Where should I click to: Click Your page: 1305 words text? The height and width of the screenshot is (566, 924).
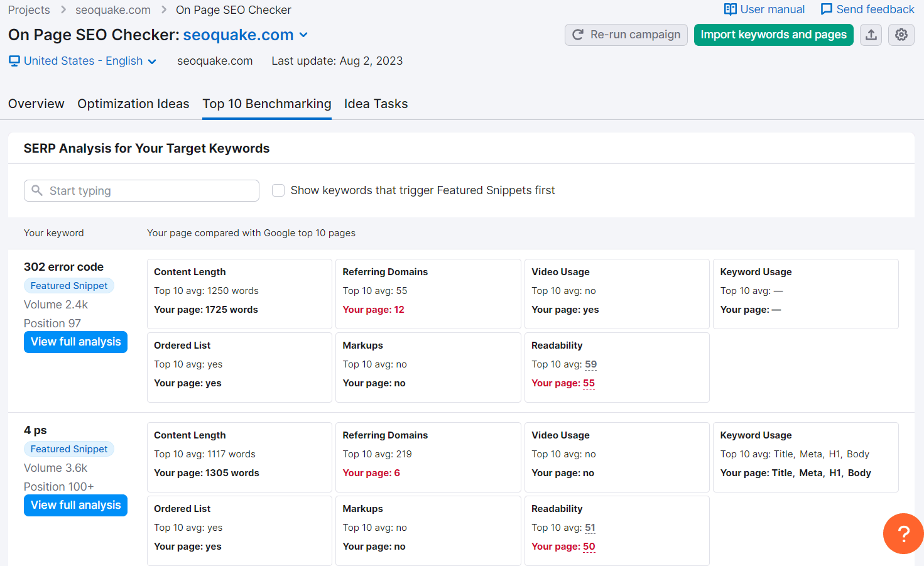[x=207, y=473]
